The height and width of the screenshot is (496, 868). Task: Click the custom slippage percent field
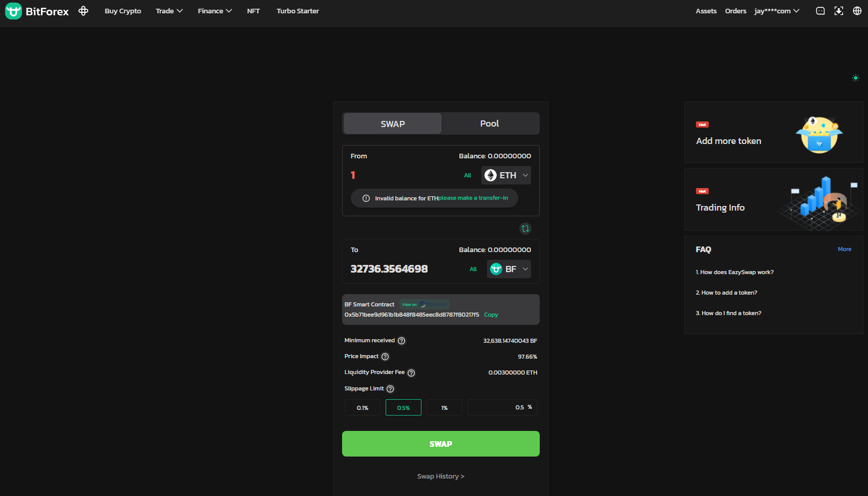click(502, 407)
